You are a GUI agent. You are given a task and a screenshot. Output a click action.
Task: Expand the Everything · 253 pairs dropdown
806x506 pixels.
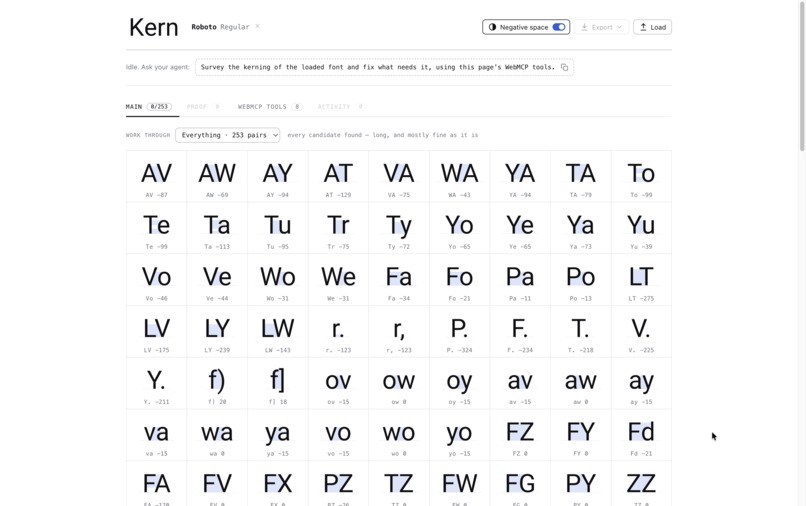pyautogui.click(x=227, y=135)
